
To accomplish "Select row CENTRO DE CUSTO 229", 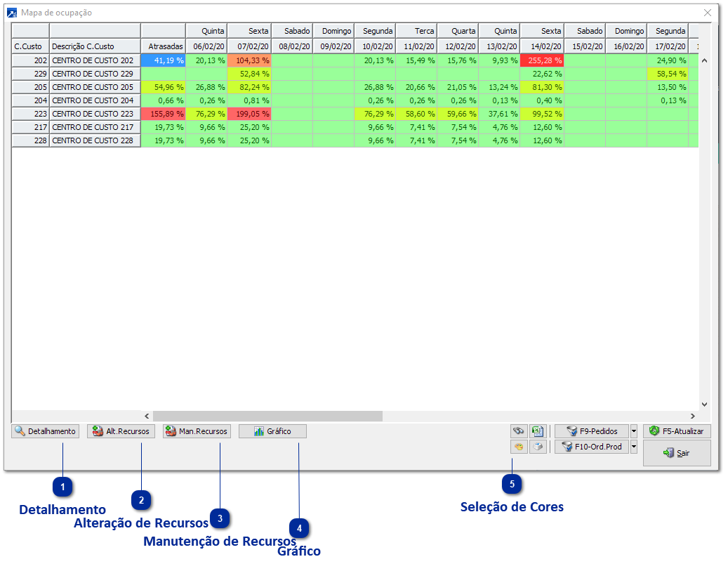I will pos(95,74).
